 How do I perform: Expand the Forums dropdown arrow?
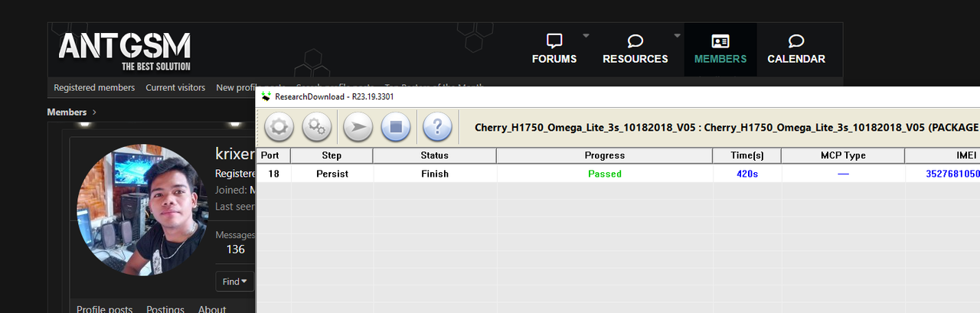pos(586,35)
